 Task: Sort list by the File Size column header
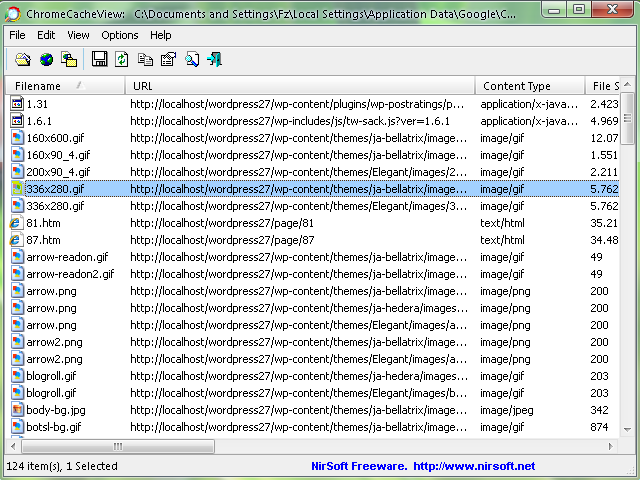coord(602,86)
